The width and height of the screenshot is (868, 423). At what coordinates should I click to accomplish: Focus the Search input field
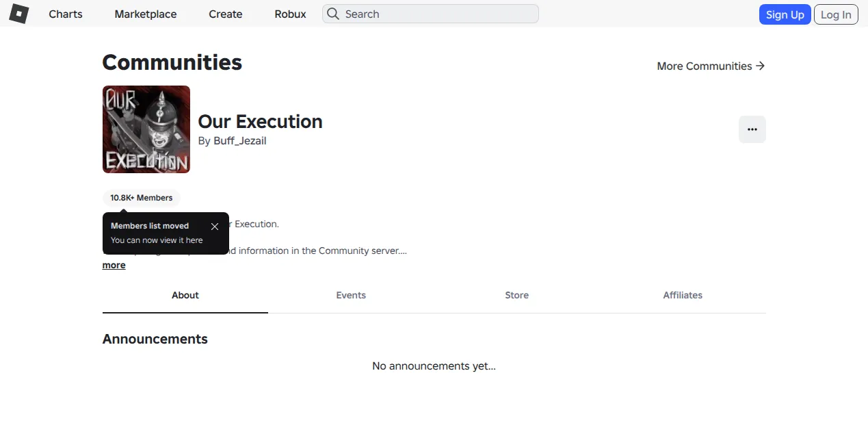[x=430, y=14]
